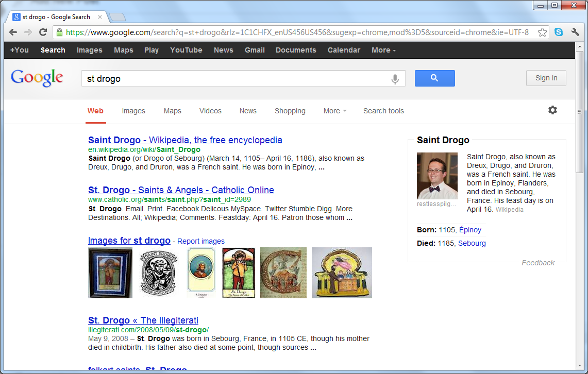Open Calendar from the top bar

[344, 50]
